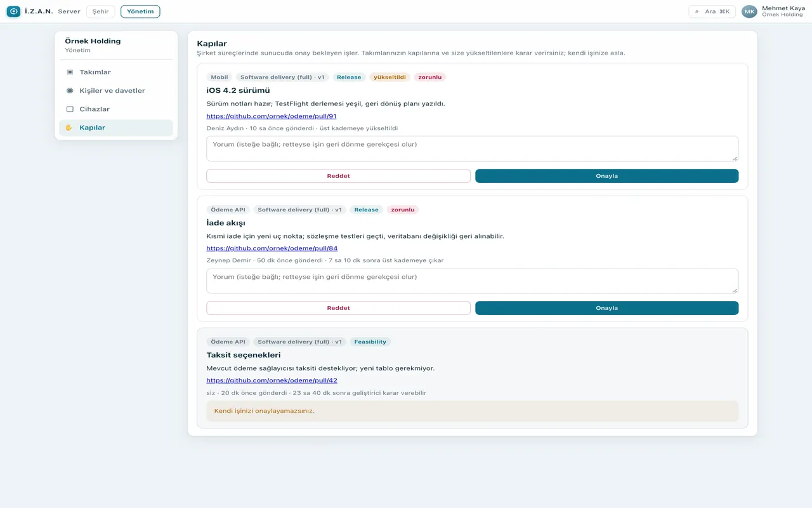Click the Cihazlar sidebar icon
This screenshot has height=508, width=812.
(70, 109)
